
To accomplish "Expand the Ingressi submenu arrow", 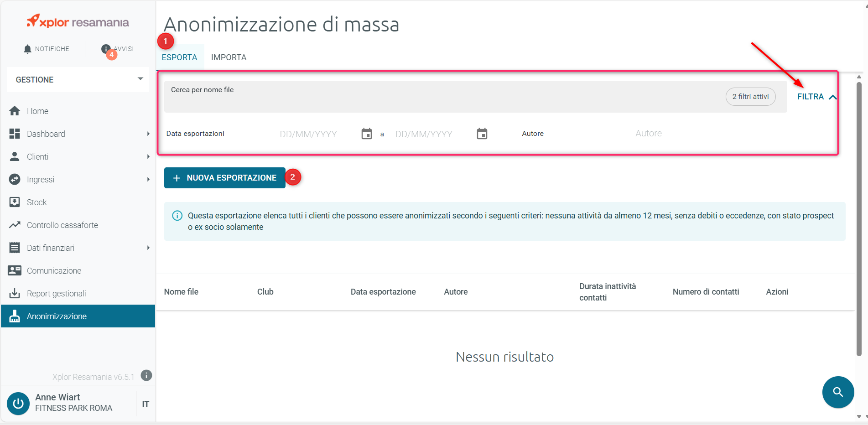I will 148,179.
